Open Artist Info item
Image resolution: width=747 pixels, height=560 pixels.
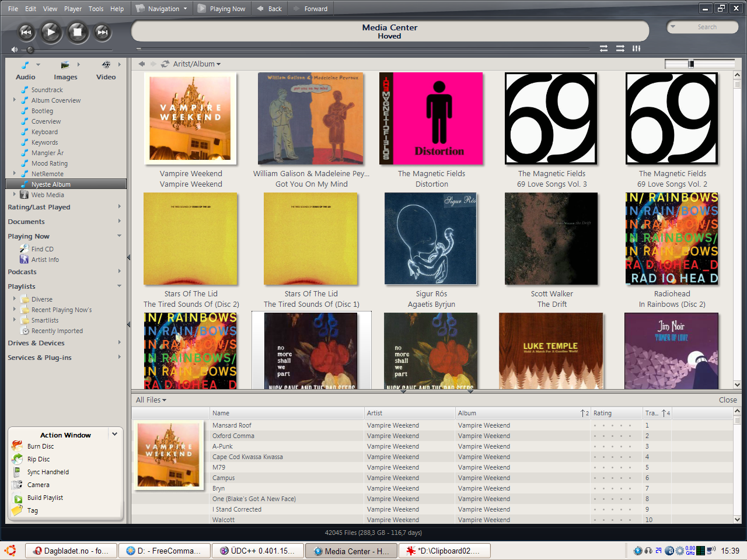point(45,260)
